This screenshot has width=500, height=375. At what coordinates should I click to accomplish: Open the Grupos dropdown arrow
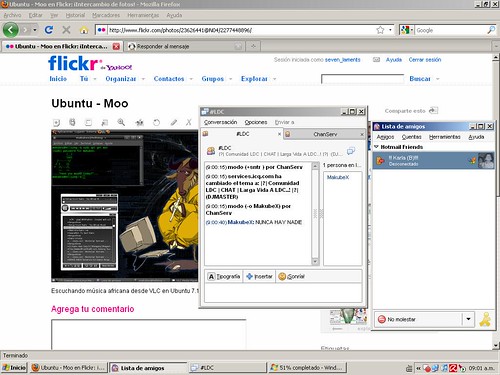pos(230,79)
